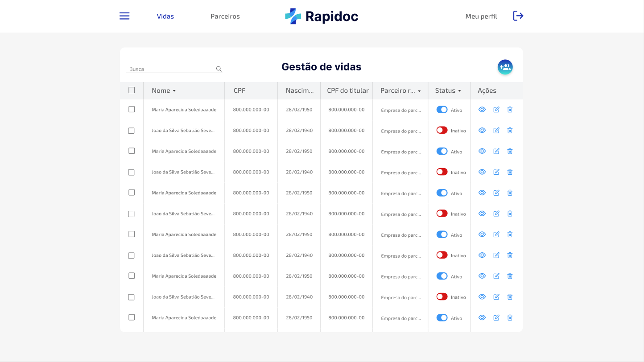Click the Nascimento column header
Screen dimensions: 644x362
300,90
